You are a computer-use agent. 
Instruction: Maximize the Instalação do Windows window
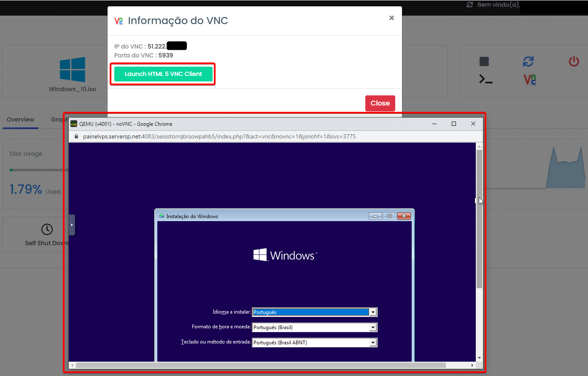point(389,216)
